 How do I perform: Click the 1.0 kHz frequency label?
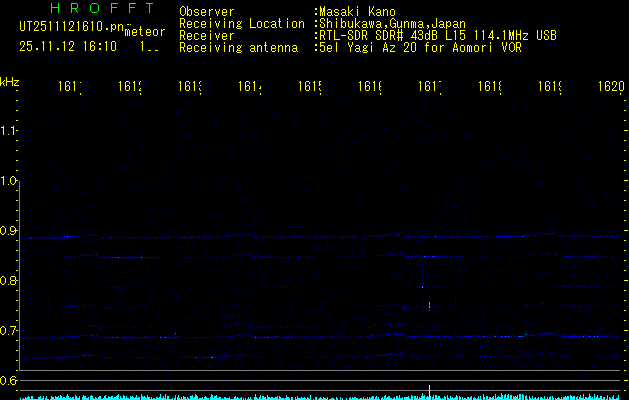(x=10, y=181)
